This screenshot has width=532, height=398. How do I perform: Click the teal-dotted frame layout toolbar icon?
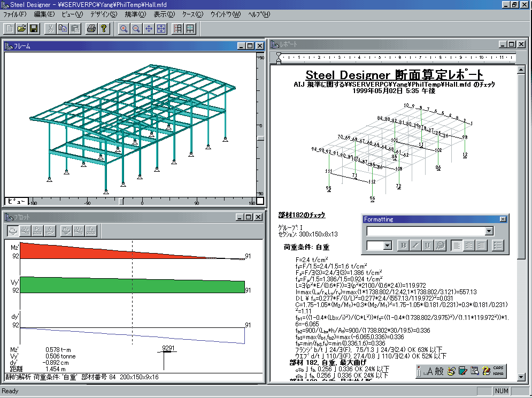point(190,28)
